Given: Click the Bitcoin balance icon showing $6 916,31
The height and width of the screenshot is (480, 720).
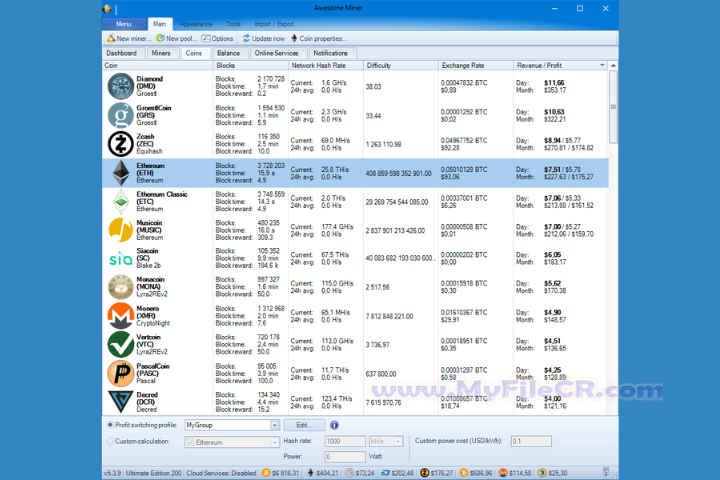Looking at the screenshot, I should click(265, 473).
